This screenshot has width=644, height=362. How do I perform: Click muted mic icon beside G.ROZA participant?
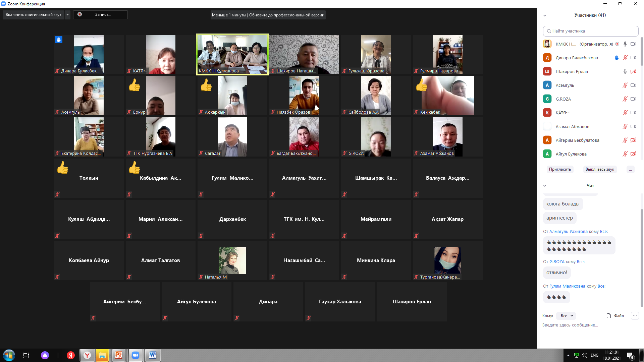tap(625, 99)
